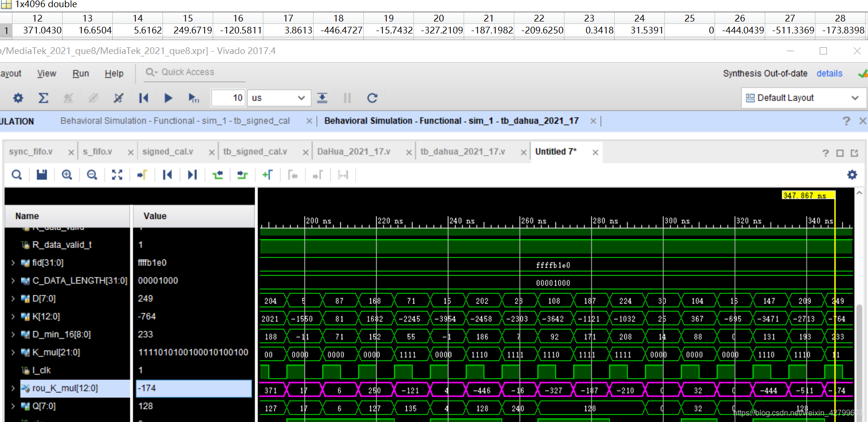
Task: Click the Name column header
Action: (x=67, y=216)
